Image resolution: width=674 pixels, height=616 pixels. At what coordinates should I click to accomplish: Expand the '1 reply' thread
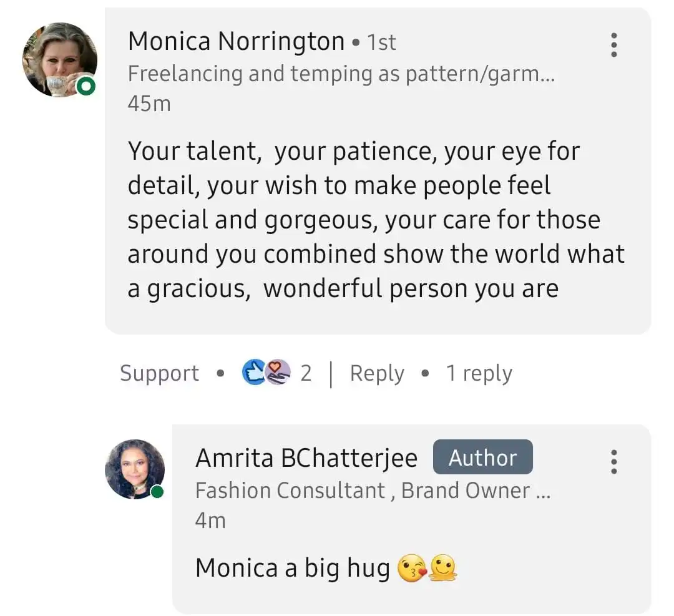(479, 373)
